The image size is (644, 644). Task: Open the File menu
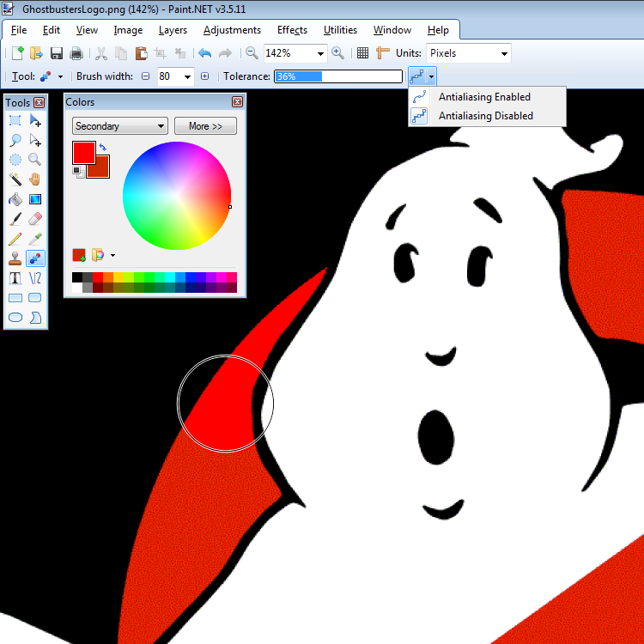(19, 30)
